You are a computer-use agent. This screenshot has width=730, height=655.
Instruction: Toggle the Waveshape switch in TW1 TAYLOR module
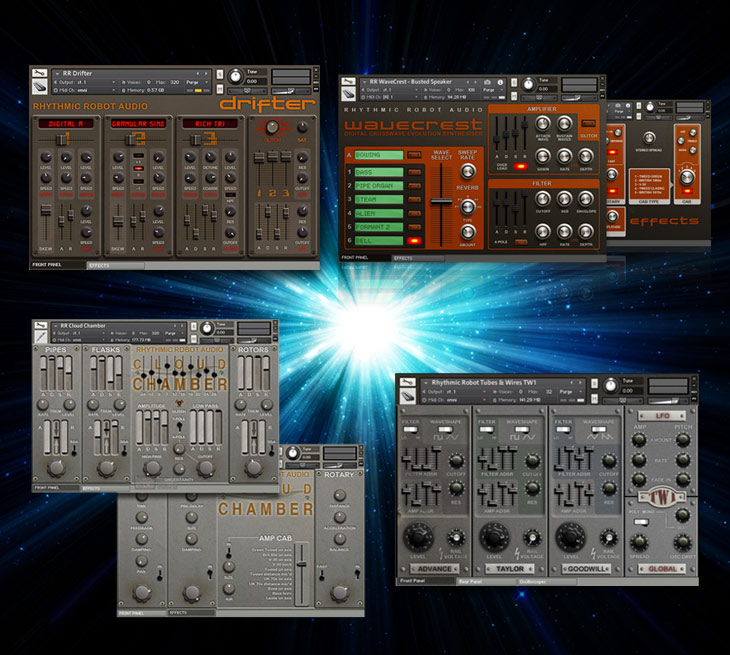point(521,430)
